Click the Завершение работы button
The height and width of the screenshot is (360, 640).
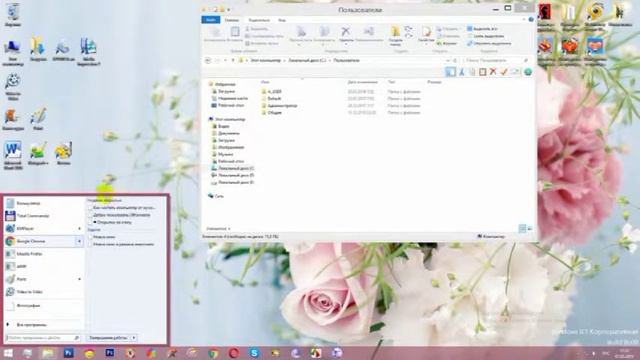pos(108,338)
